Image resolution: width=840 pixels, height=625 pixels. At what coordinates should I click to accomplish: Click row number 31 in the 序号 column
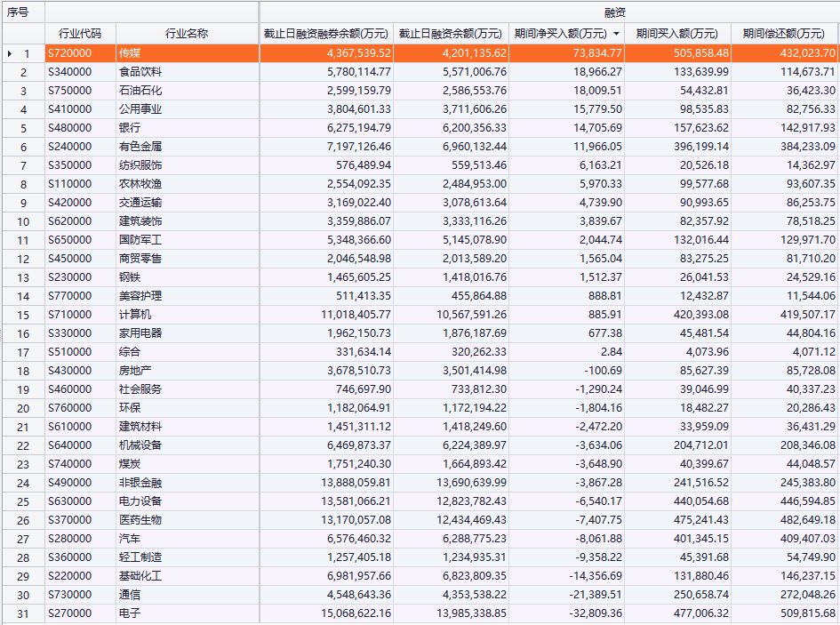[x=24, y=613]
